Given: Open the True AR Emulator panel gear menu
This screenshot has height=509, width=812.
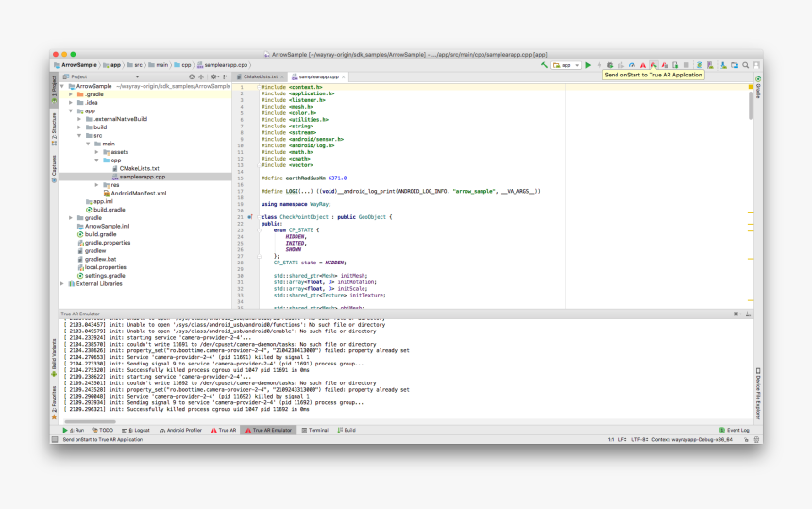Looking at the screenshot, I should pyautogui.click(x=736, y=314).
